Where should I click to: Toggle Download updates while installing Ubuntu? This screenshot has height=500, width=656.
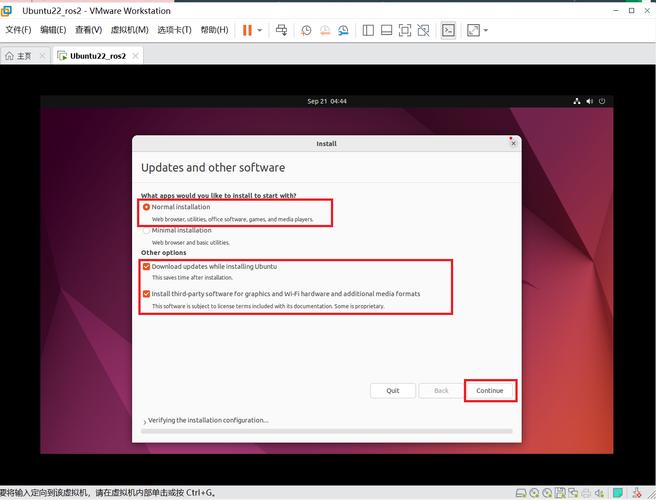click(146, 267)
